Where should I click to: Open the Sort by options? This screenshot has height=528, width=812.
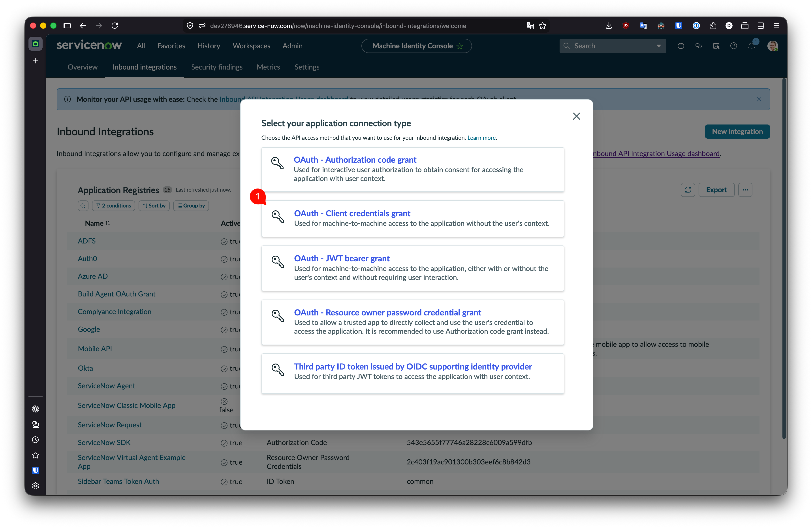click(154, 206)
